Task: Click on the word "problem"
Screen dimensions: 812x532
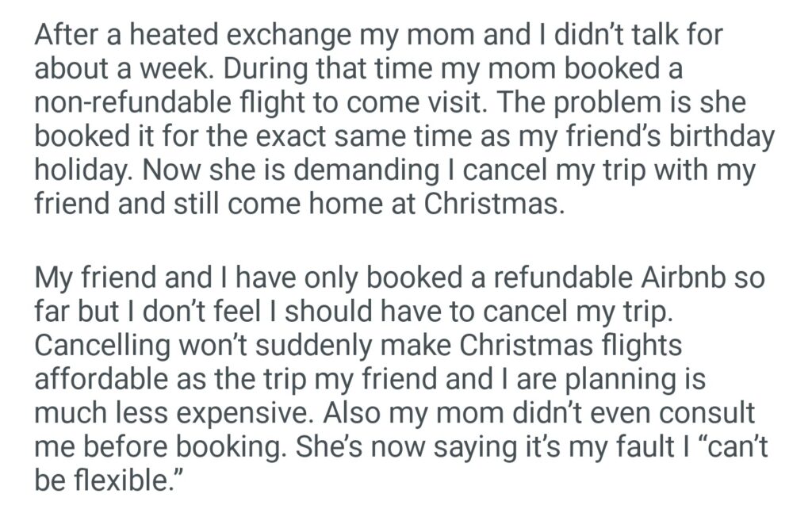Action: click(626, 103)
